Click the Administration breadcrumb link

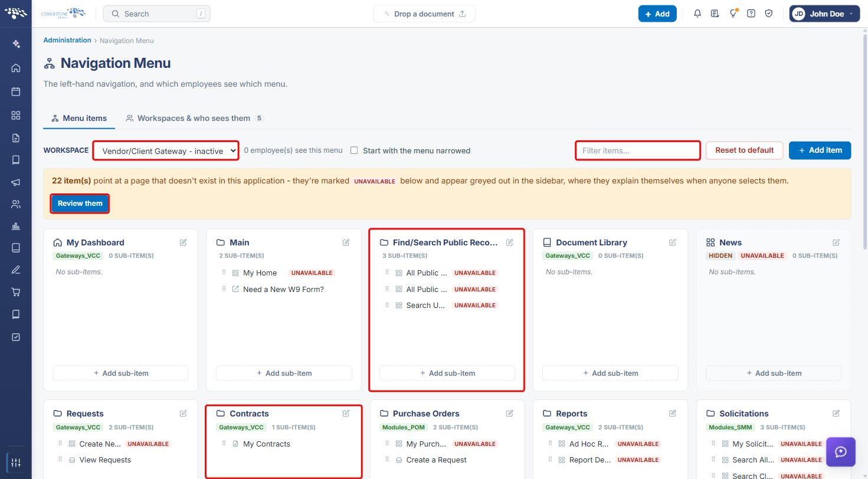(x=67, y=40)
